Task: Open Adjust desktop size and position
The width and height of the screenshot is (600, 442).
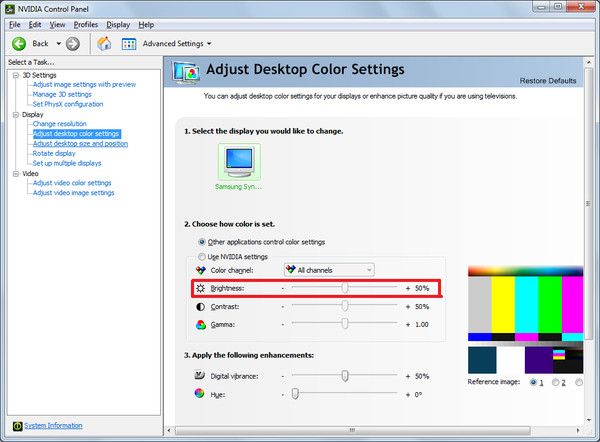Action: pyautogui.click(x=80, y=144)
